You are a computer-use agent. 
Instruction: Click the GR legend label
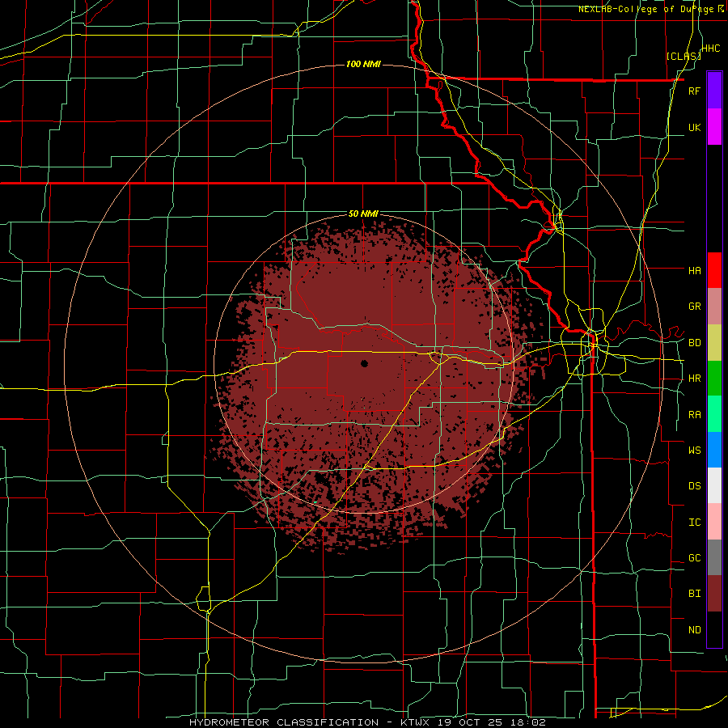(694, 307)
